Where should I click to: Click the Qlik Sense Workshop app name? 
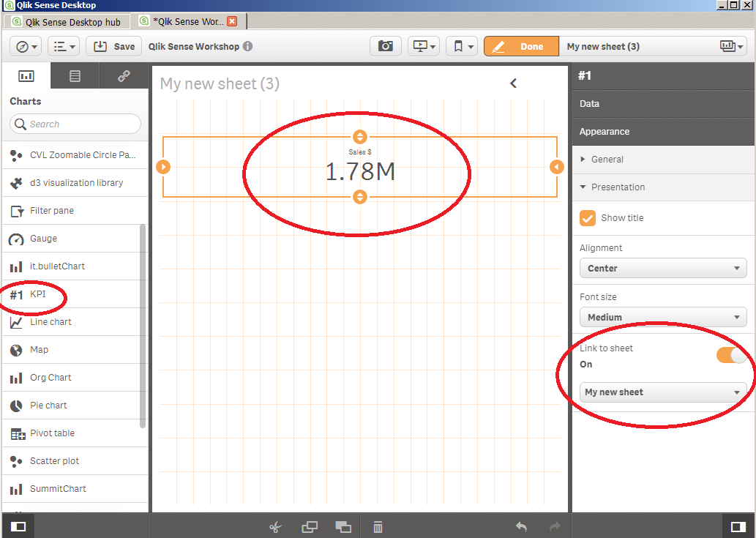tap(194, 46)
